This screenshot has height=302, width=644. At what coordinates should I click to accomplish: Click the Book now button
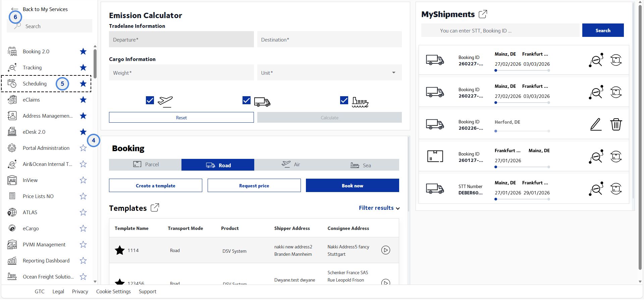point(353,185)
